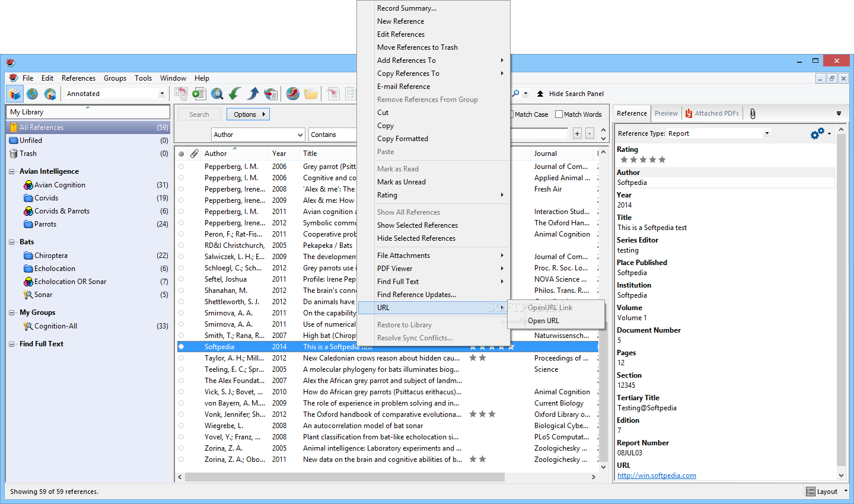The width and height of the screenshot is (854, 504).
Task: Switch to Integrated Library and Online mode icon
Action: [x=50, y=94]
